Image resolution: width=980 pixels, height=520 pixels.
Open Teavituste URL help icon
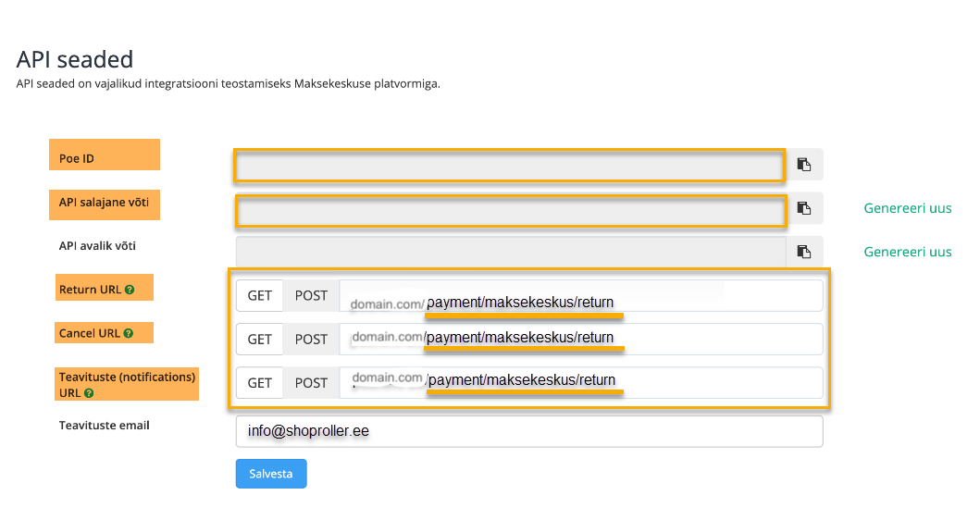89,393
